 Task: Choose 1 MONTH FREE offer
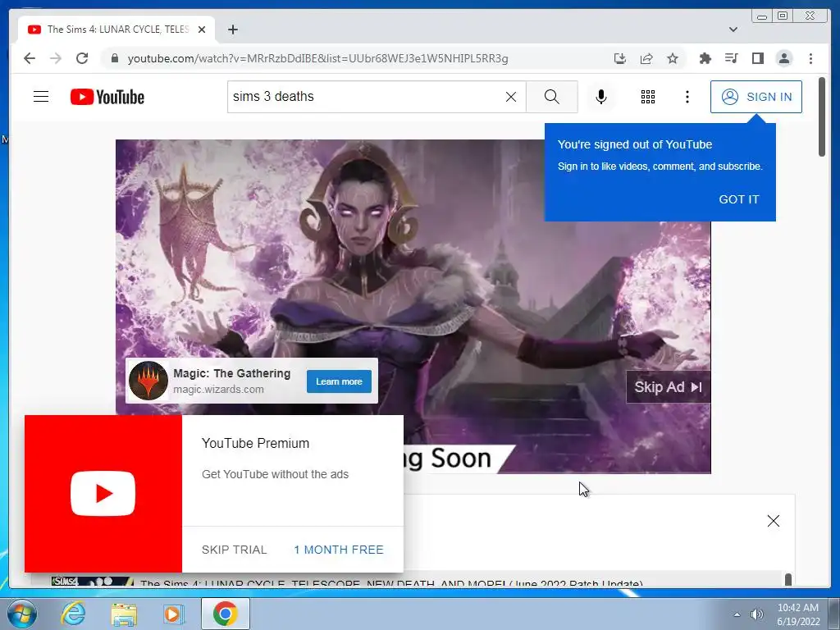click(x=339, y=550)
